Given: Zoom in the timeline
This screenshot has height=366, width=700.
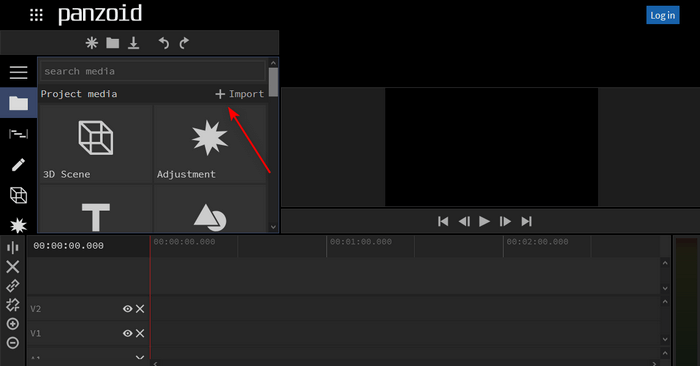Looking at the screenshot, I should pos(13,324).
